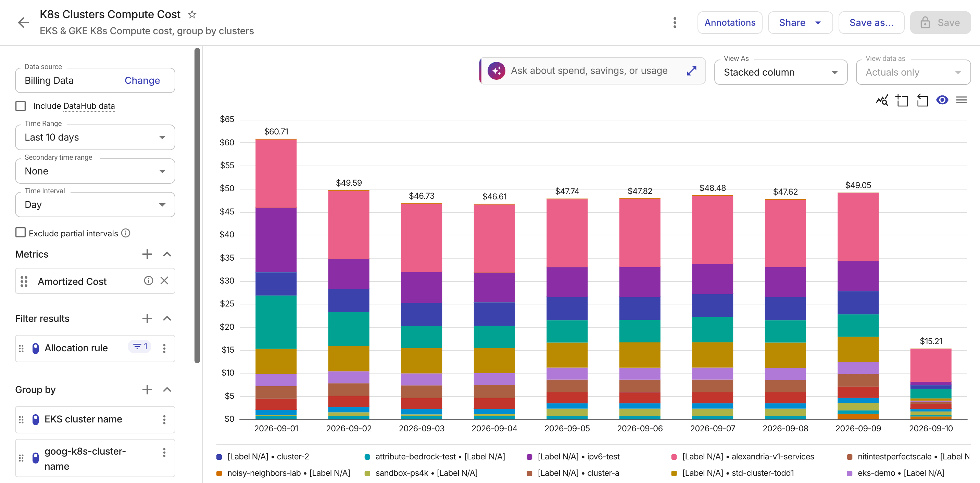Image resolution: width=980 pixels, height=483 pixels.
Task: Click EKS cluster name drag handle
Action: pyautogui.click(x=21, y=419)
